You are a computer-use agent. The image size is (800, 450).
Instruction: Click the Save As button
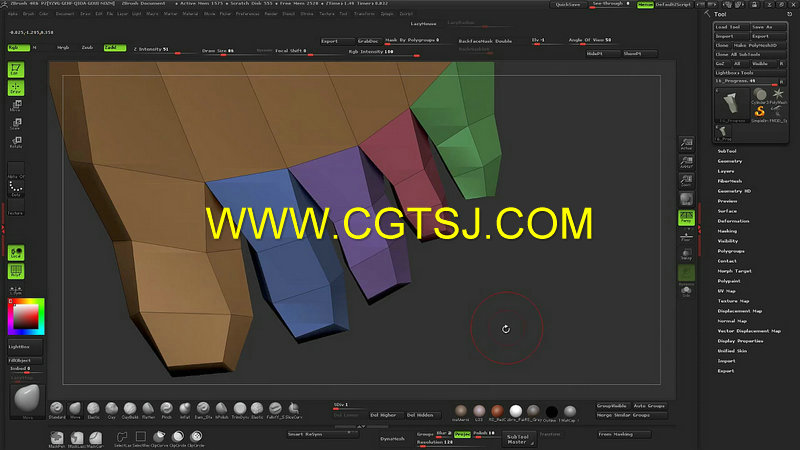768,27
